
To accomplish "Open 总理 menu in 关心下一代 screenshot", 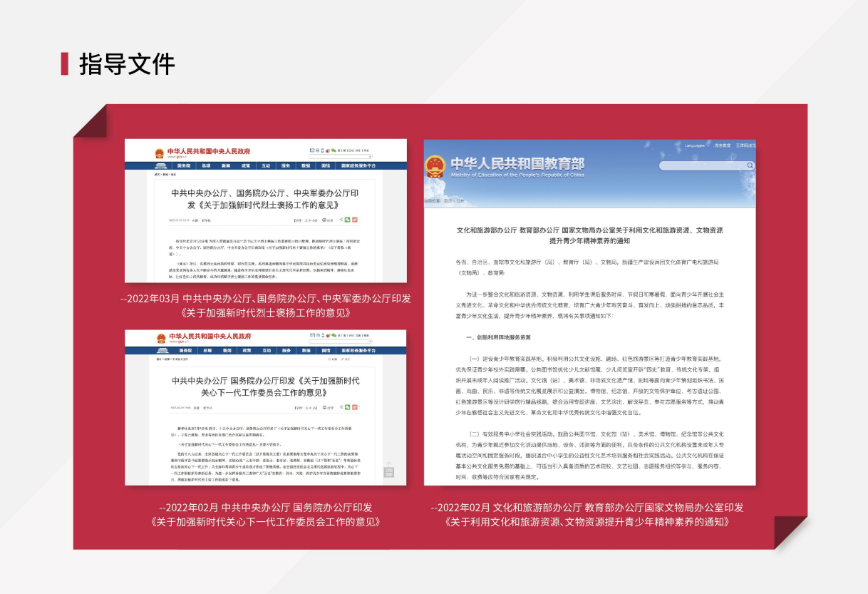I will click(x=206, y=350).
